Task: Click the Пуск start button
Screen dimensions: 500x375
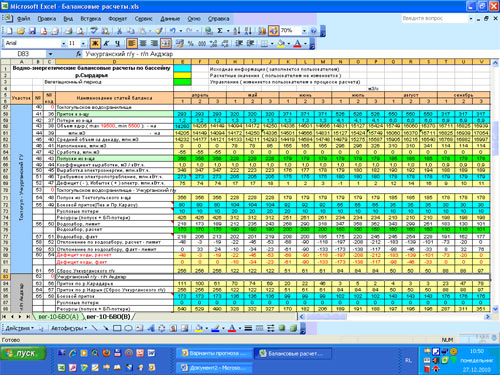Action: (x=23, y=353)
